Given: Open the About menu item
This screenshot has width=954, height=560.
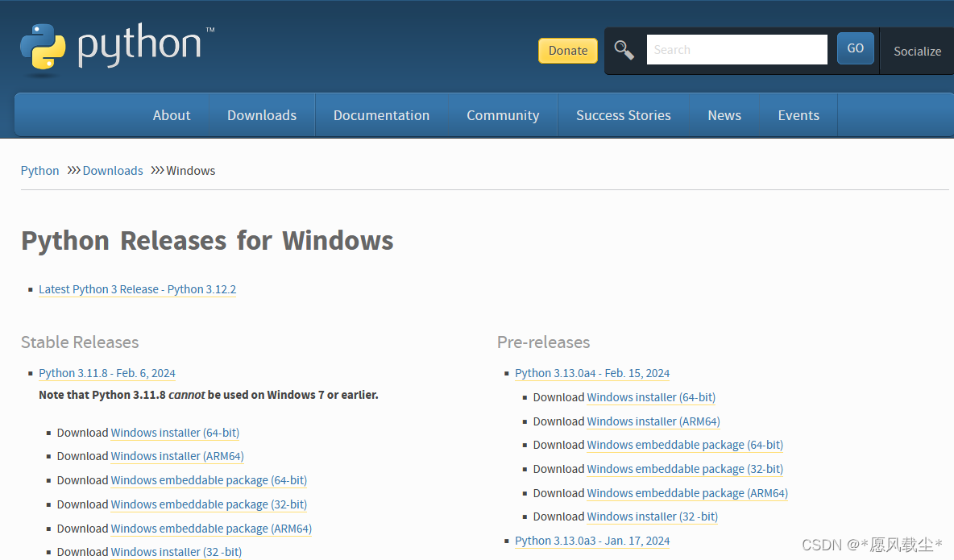Looking at the screenshot, I should coord(172,115).
